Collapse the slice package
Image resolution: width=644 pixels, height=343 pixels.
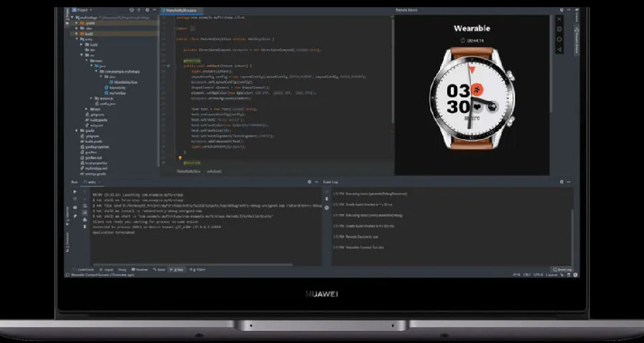tap(101, 77)
